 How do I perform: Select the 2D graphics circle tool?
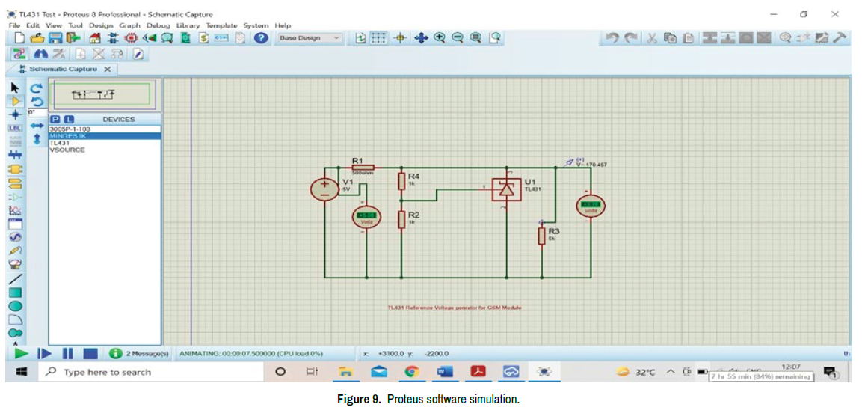[x=15, y=306]
